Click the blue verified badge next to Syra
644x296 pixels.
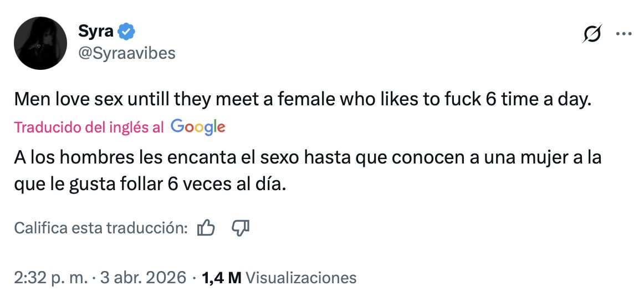point(126,32)
